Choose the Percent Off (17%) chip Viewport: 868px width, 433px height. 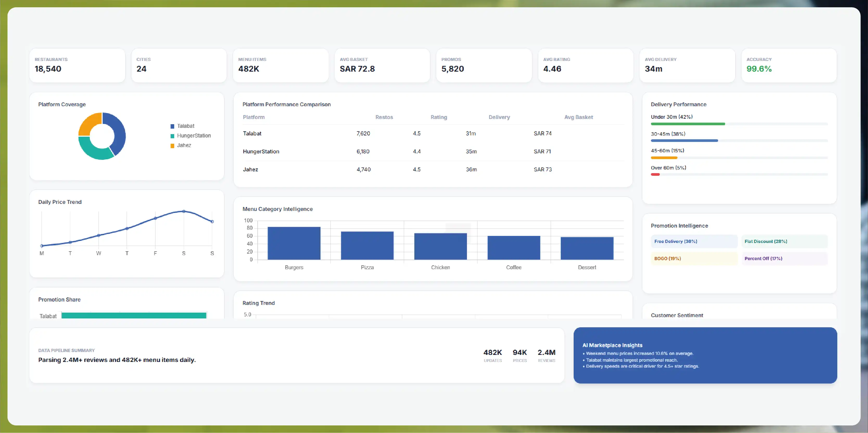[x=784, y=259]
